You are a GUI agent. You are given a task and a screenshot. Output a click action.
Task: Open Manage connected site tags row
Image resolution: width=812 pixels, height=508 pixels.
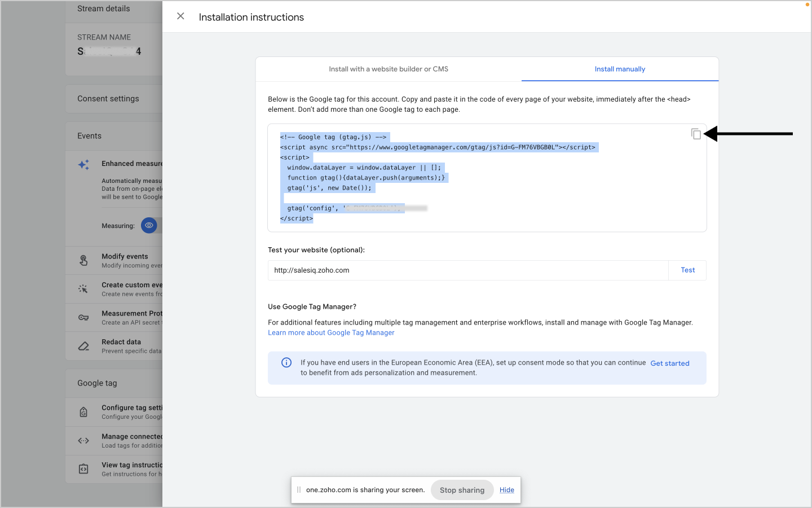[x=114, y=441]
